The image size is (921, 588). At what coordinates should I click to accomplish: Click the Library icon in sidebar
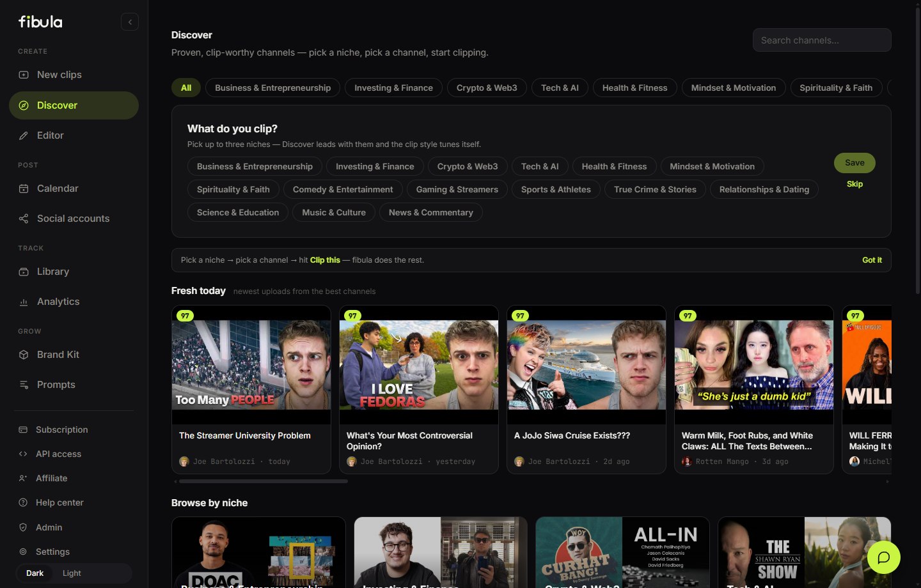point(24,272)
